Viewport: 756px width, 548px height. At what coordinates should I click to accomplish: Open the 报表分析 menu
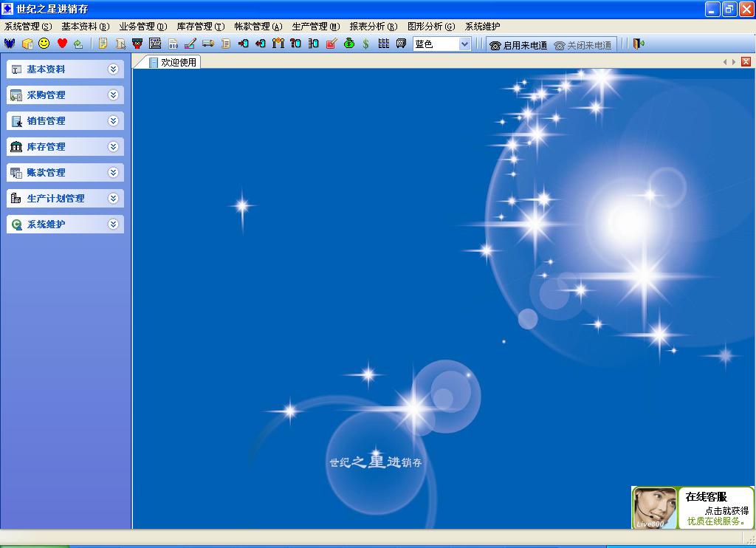tap(373, 27)
